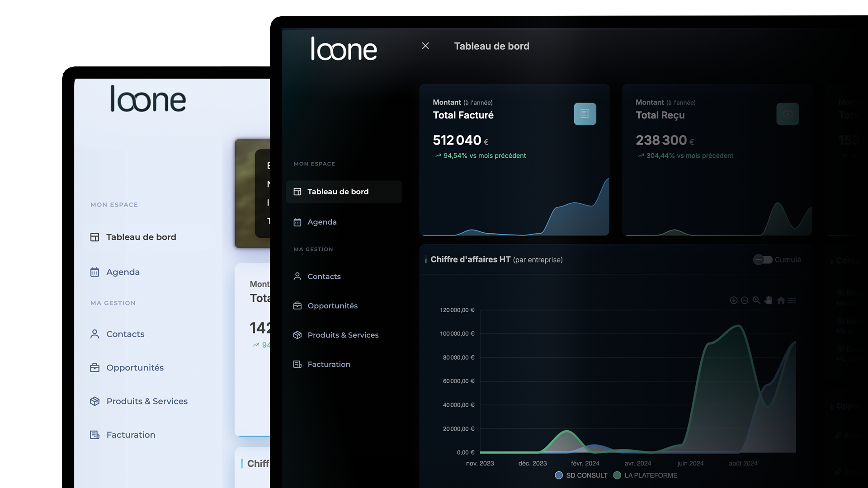Select Contacts in the light window sidebar
This screenshot has width=868, height=488.
[125, 334]
